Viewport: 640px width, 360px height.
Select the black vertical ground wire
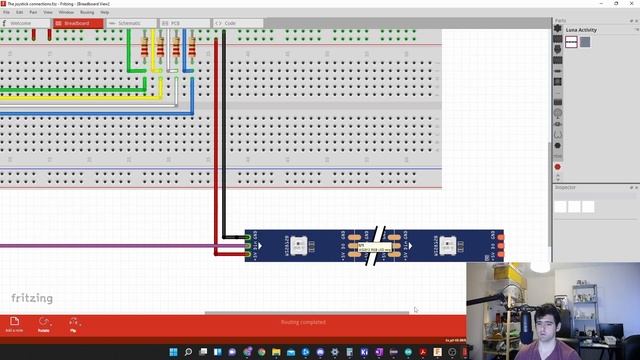click(x=224, y=135)
